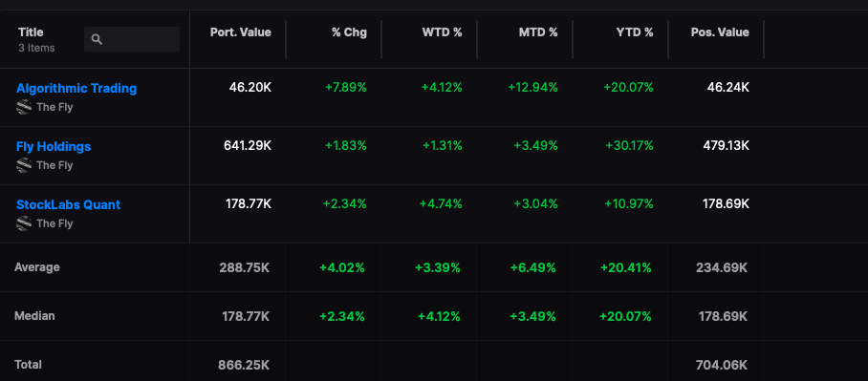Sort by Port. Value column header
The image size is (868, 381).
pos(241,32)
